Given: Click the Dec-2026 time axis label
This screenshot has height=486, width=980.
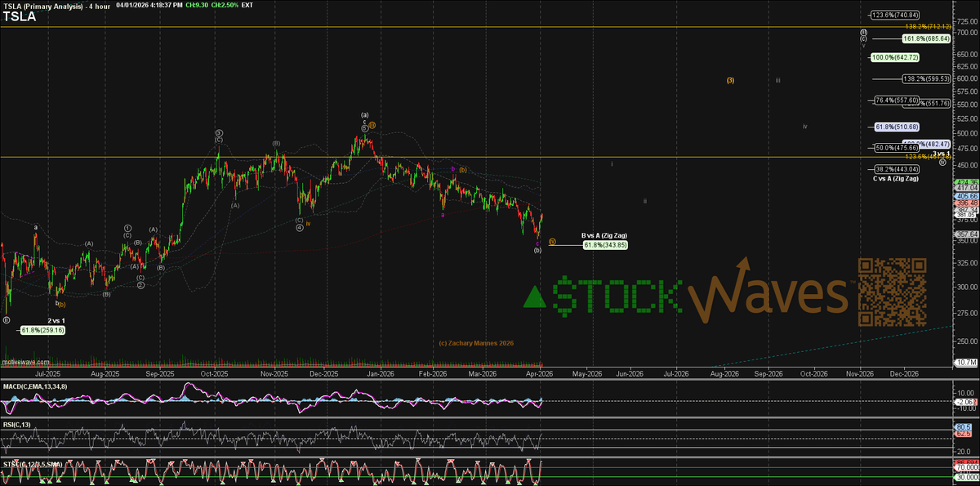Looking at the screenshot, I should pyautogui.click(x=904, y=373).
